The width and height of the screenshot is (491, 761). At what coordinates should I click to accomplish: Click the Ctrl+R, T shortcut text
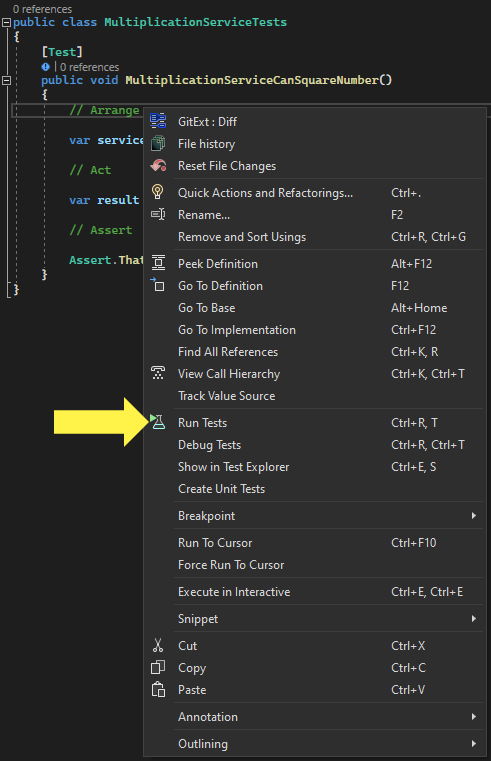pyautogui.click(x=414, y=423)
